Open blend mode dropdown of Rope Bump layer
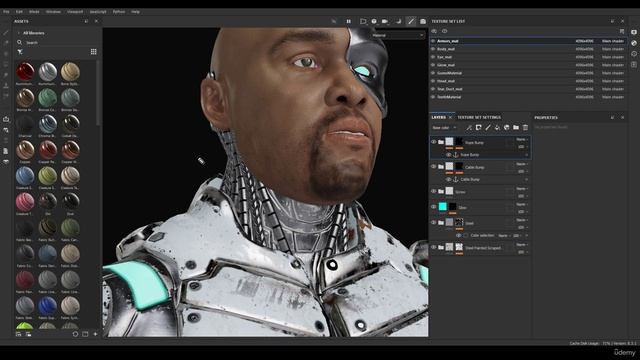The width and height of the screenshot is (640, 360). tap(522, 140)
